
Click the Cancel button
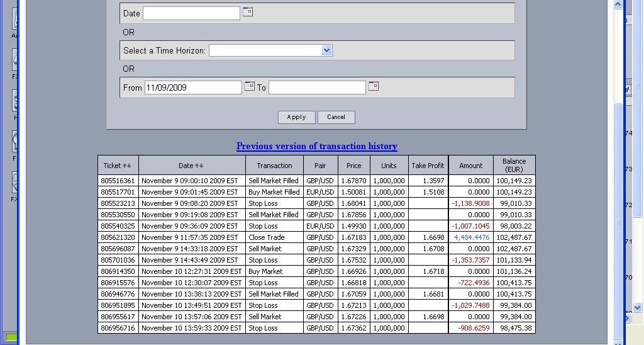336,117
